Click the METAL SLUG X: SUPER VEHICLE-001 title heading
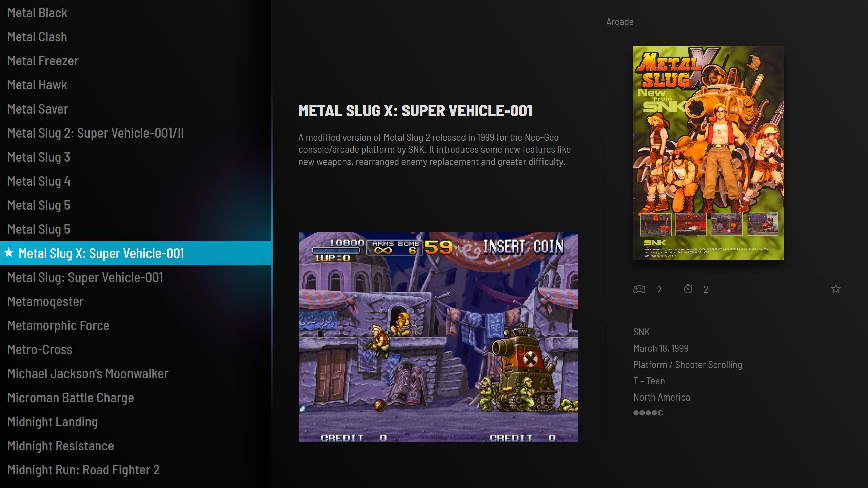The height and width of the screenshot is (488, 868). click(x=415, y=111)
